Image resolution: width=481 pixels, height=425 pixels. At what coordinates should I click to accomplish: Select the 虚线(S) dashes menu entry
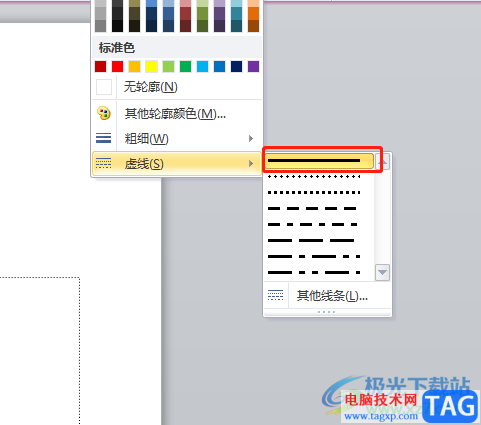tap(177, 164)
